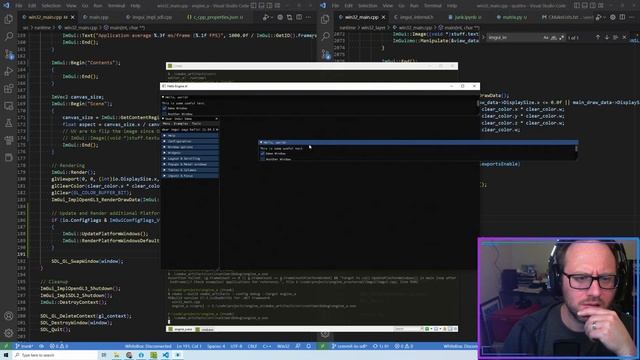
Task: Open notifications bell in left status bar
Action: (x=309, y=346)
